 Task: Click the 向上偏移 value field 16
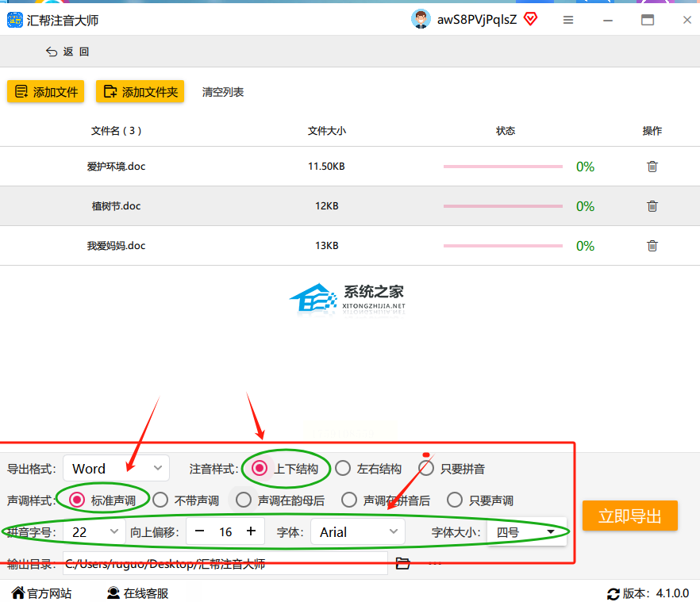point(225,532)
